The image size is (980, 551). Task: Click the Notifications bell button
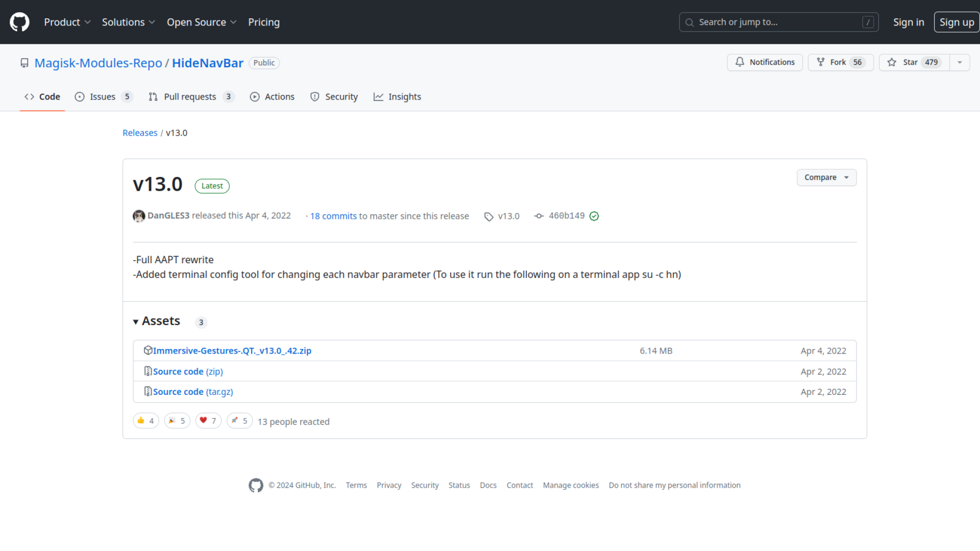click(x=765, y=62)
